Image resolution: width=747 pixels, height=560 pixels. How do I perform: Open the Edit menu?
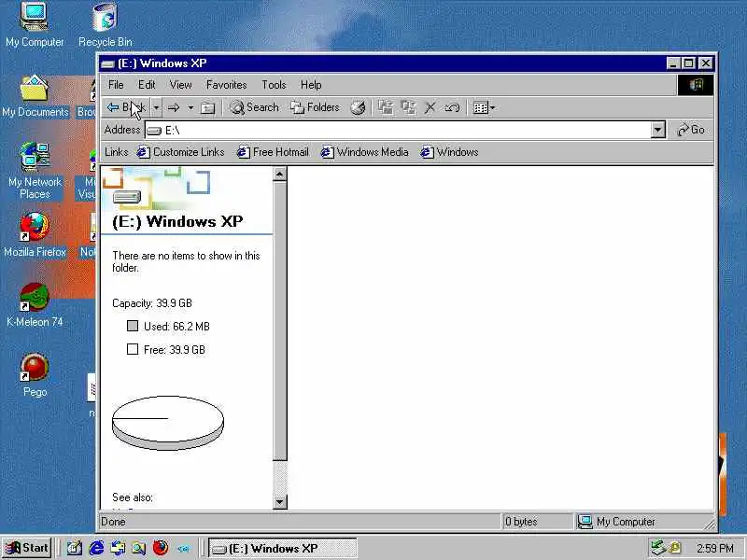[x=147, y=85]
